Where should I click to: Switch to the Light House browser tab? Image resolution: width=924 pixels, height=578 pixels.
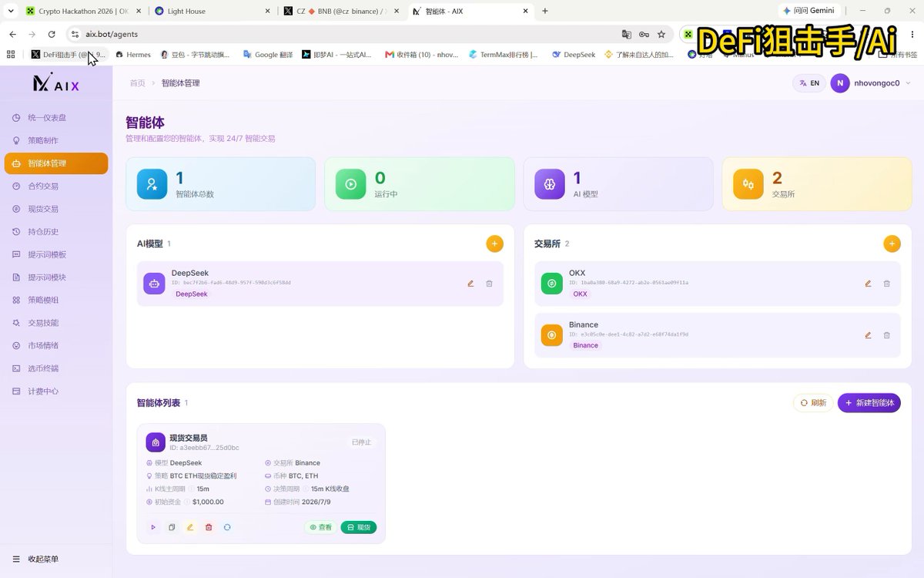211,12
